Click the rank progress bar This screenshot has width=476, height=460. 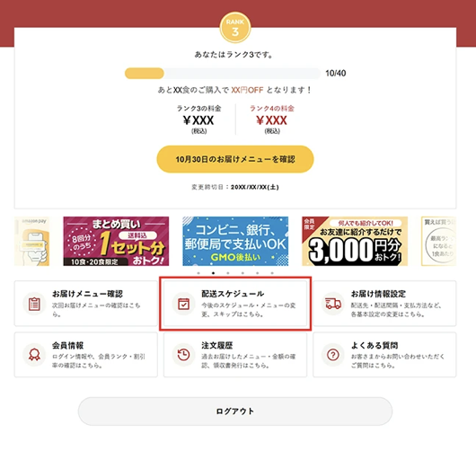click(x=223, y=74)
